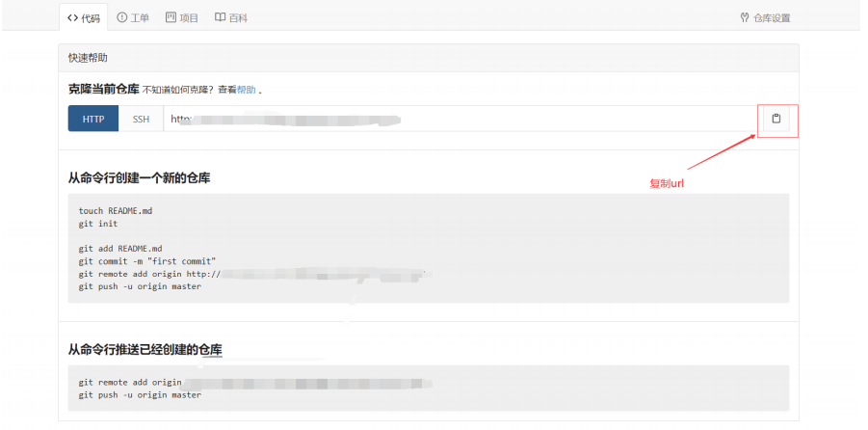The height and width of the screenshot is (430, 868).
Task: Switch clone protocol to SSH
Action: pos(142,119)
